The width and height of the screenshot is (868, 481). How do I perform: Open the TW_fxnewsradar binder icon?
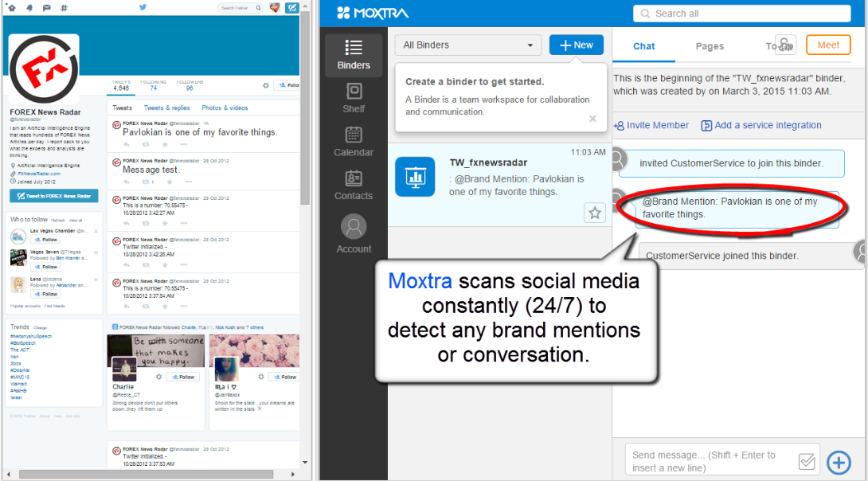pos(415,177)
